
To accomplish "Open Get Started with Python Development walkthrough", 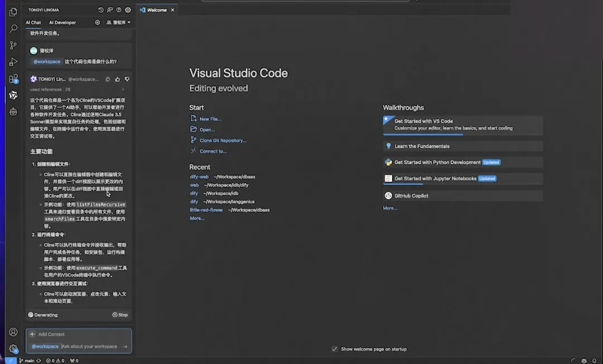I will tap(463, 162).
